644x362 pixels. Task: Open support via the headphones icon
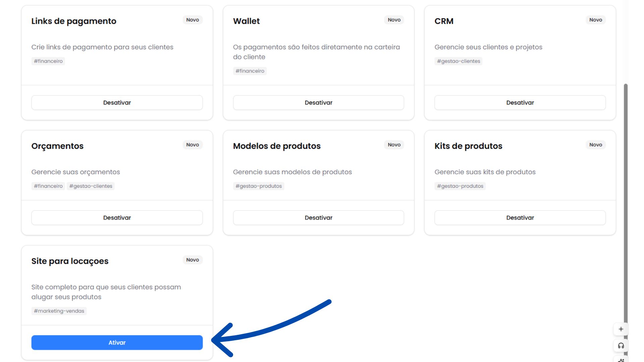[621, 346]
